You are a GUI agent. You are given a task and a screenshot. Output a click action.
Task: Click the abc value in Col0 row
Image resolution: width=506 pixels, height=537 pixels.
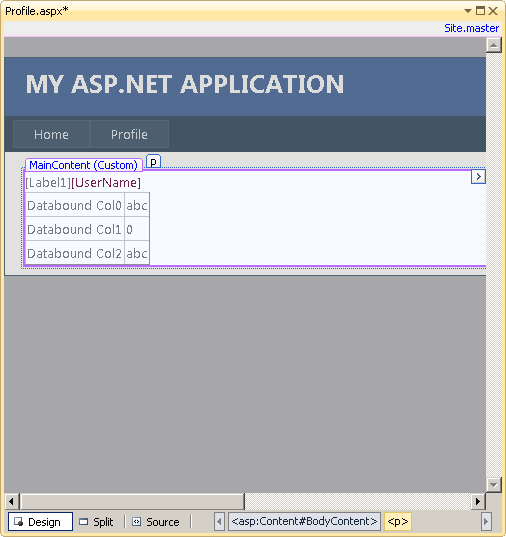coord(137,205)
